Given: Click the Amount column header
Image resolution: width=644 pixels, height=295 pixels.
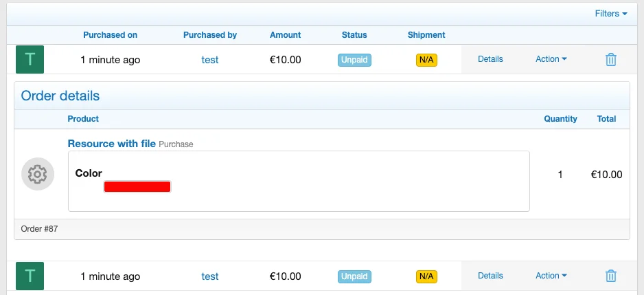Looking at the screenshot, I should [x=286, y=35].
